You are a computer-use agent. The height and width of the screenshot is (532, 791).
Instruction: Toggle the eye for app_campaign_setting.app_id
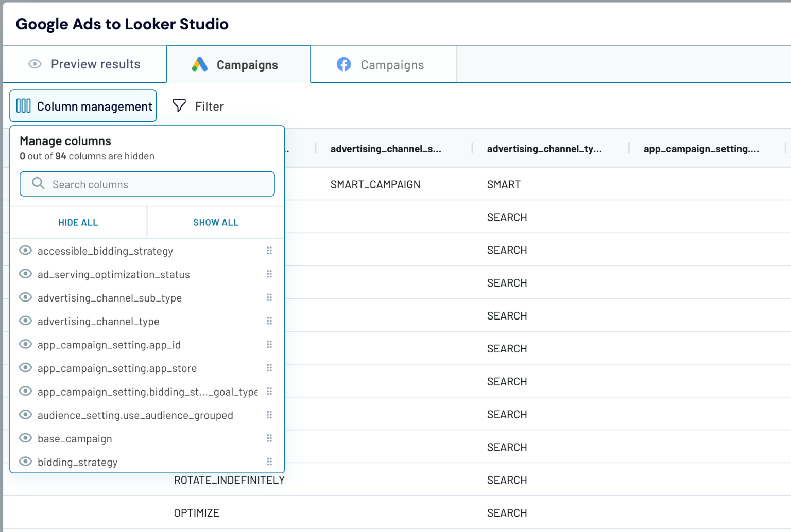tap(25, 344)
